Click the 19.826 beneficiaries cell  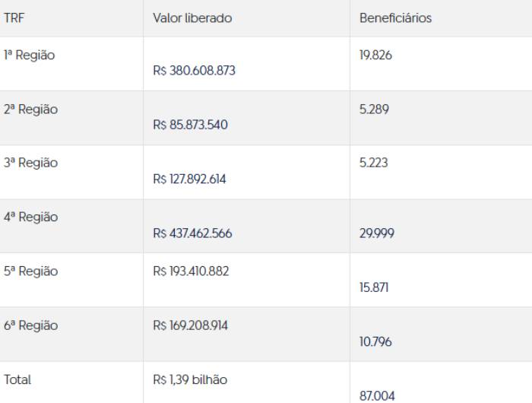click(x=375, y=56)
